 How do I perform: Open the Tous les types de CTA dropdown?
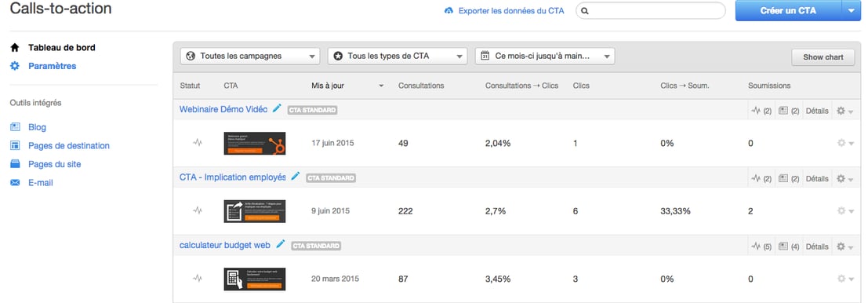(398, 56)
